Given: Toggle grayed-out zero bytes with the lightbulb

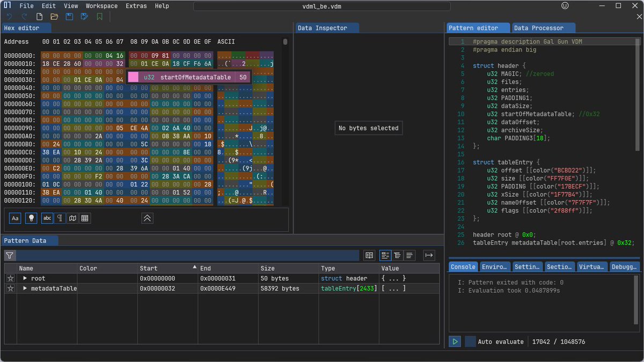Looking at the screenshot, I should click(x=31, y=218).
